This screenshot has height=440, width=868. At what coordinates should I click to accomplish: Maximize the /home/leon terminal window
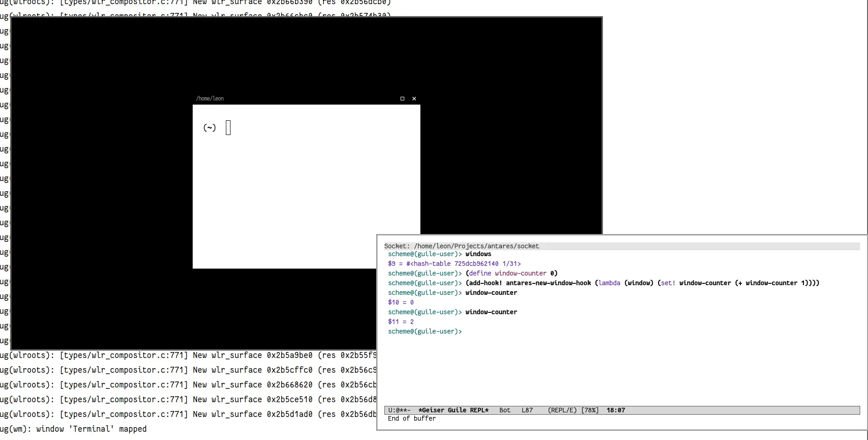click(x=402, y=99)
